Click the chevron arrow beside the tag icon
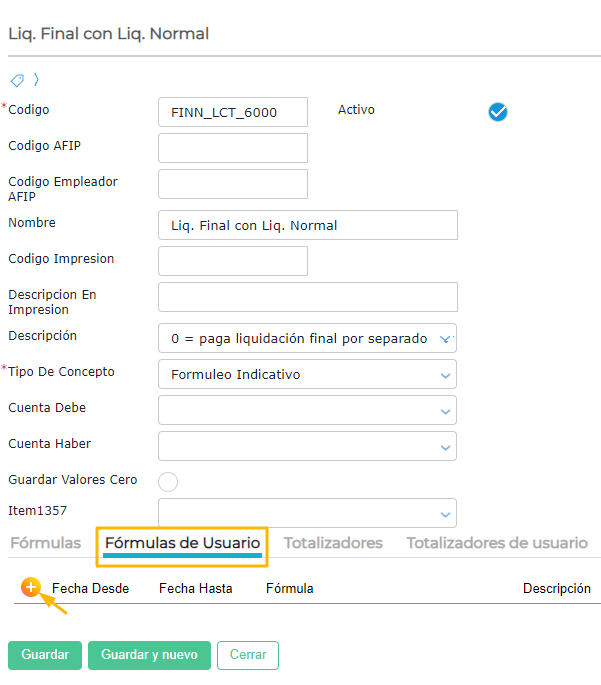Screen dimensions: 601x685 point(36,80)
